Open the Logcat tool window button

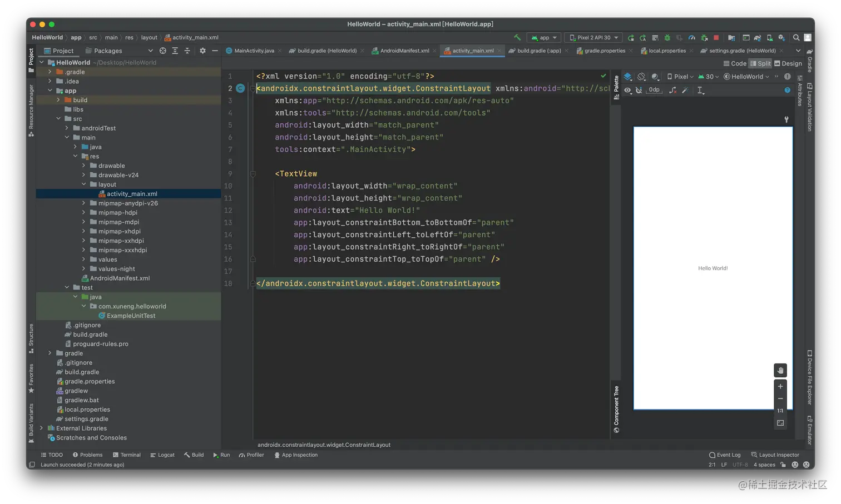[162, 455]
